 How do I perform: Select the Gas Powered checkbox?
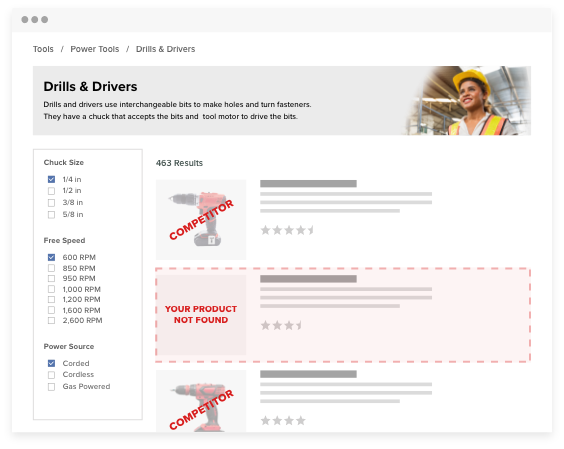51,386
